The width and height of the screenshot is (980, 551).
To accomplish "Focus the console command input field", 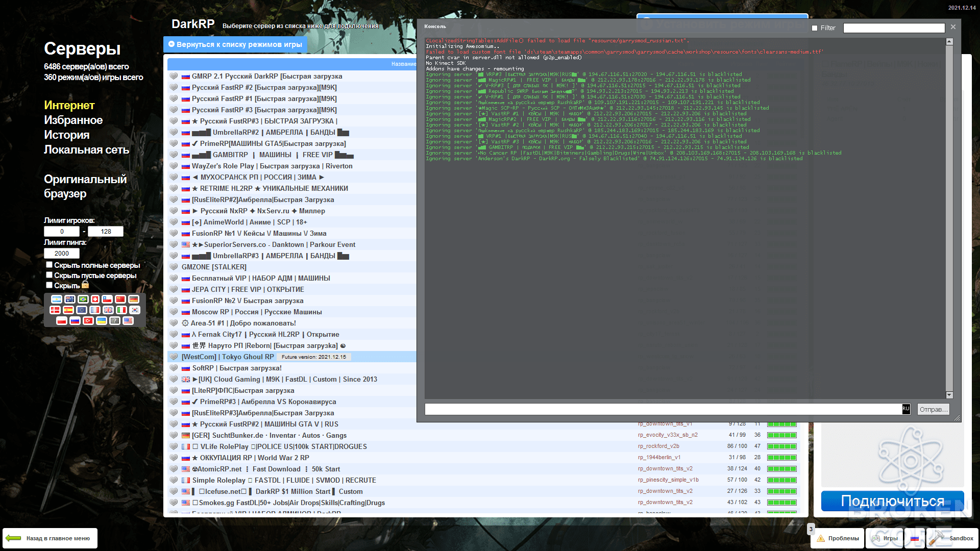I will [x=664, y=409].
